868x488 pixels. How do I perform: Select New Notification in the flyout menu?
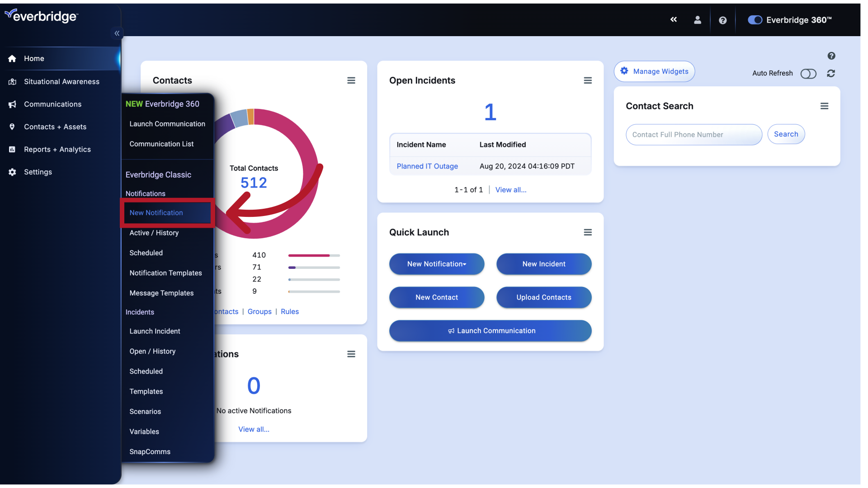point(156,213)
